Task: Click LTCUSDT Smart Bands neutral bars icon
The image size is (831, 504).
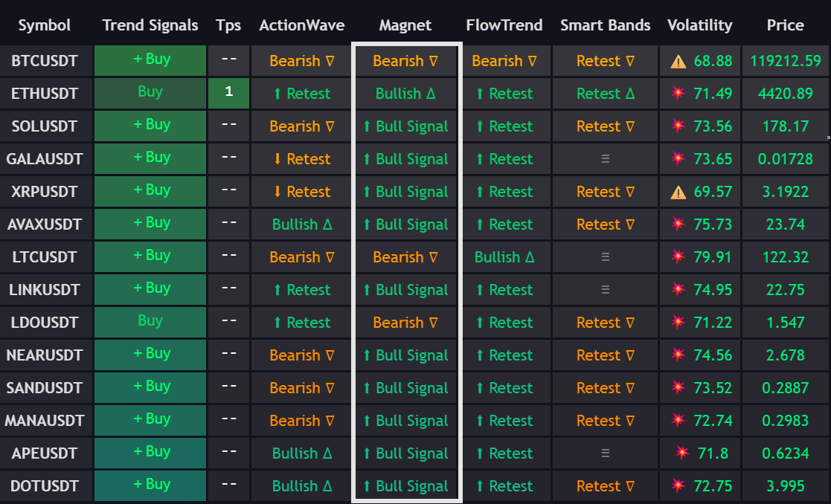Action: pyautogui.click(x=606, y=257)
